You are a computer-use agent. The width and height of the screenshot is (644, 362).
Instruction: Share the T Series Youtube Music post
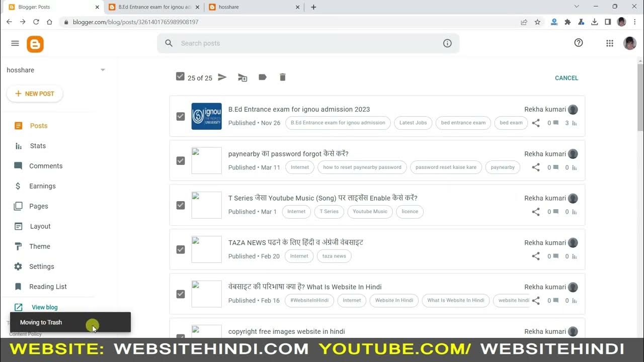pyautogui.click(x=536, y=212)
